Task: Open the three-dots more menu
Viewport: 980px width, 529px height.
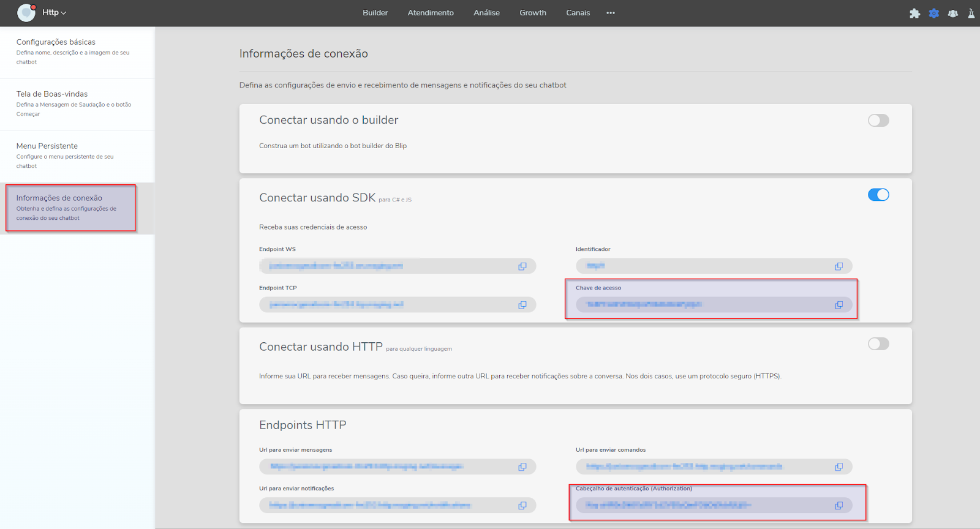Action: 610,13
